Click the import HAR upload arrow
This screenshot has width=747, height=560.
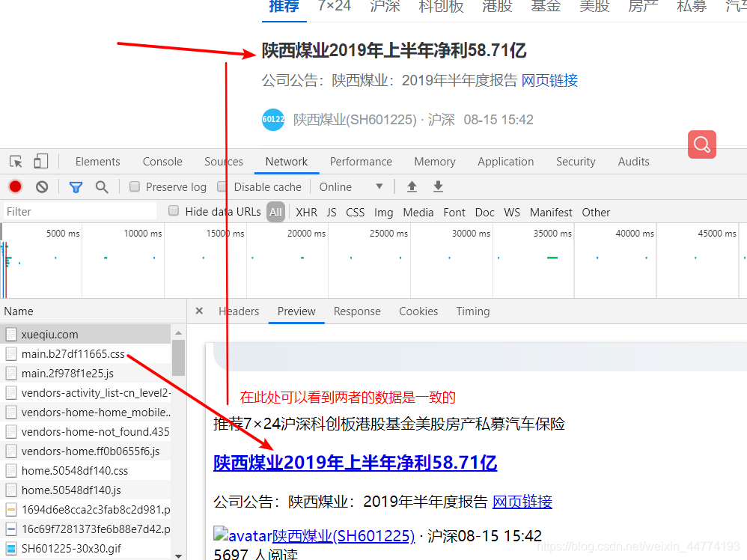412,186
